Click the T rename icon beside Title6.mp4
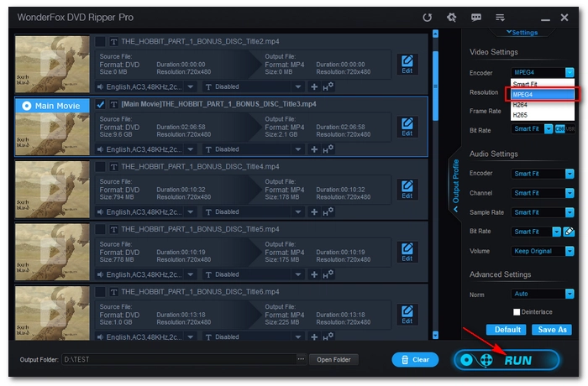Image resolution: width=588 pixels, height=386 pixels. tap(113, 292)
